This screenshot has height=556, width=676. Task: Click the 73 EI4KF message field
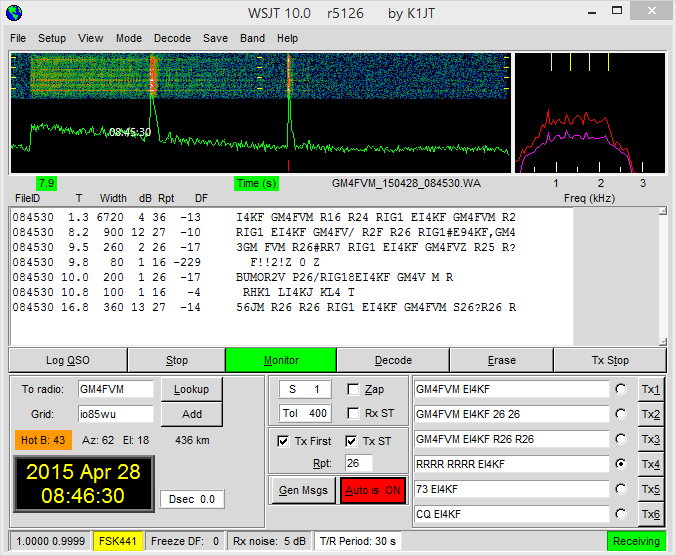click(x=511, y=489)
